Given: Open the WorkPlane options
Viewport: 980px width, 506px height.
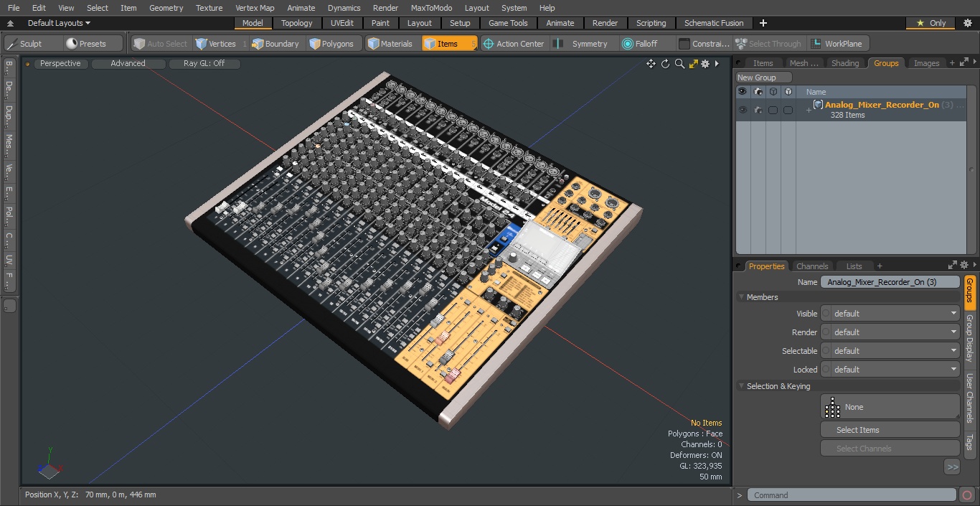Looking at the screenshot, I should coord(837,44).
